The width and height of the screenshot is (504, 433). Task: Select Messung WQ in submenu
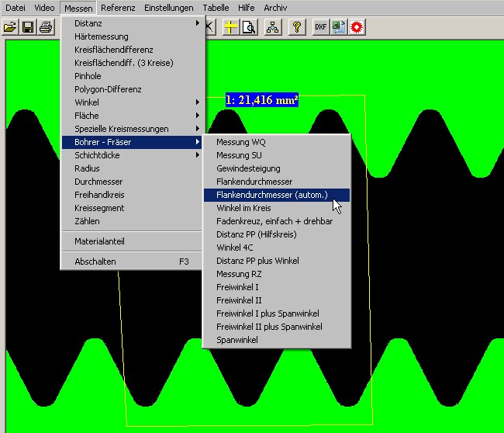277,142
